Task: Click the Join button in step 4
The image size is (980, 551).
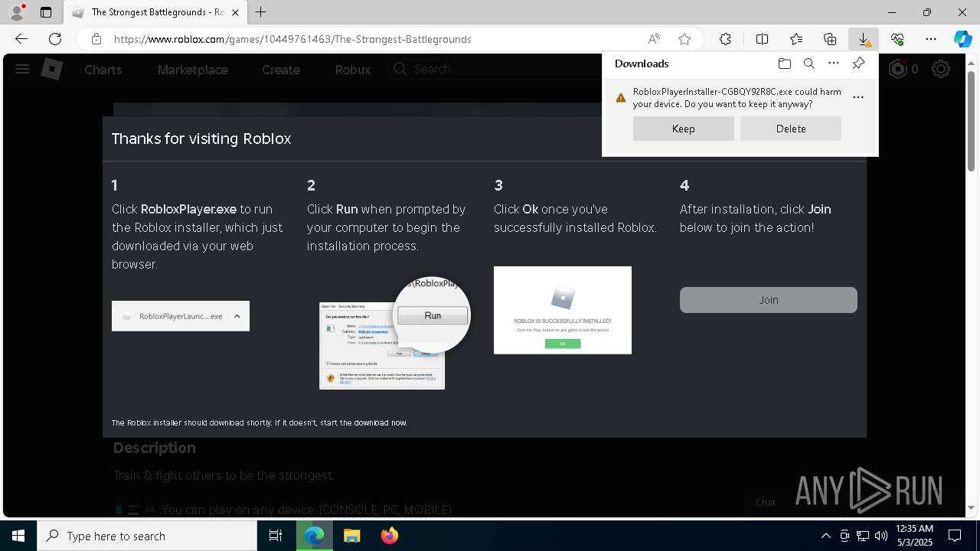Action: [769, 300]
